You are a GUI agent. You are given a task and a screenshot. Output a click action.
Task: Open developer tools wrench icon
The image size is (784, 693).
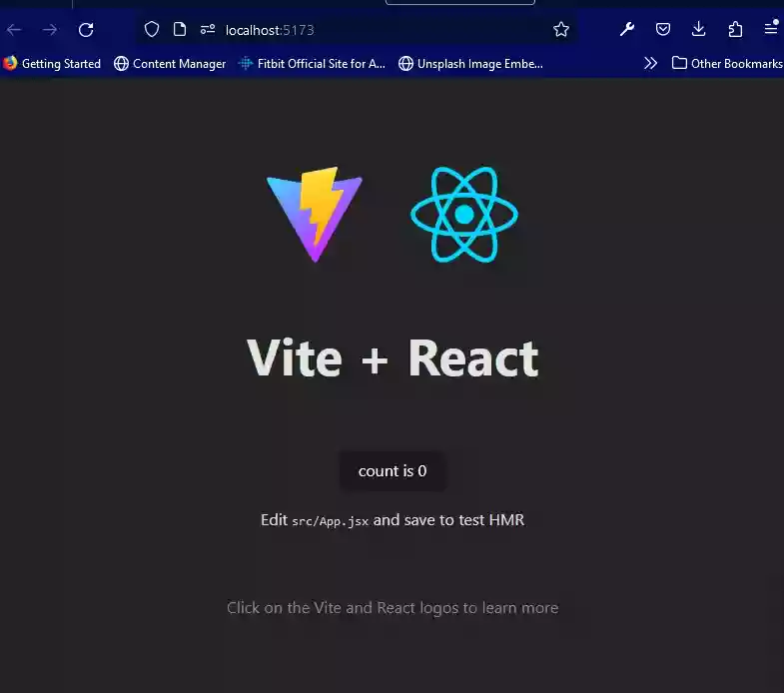[627, 30]
